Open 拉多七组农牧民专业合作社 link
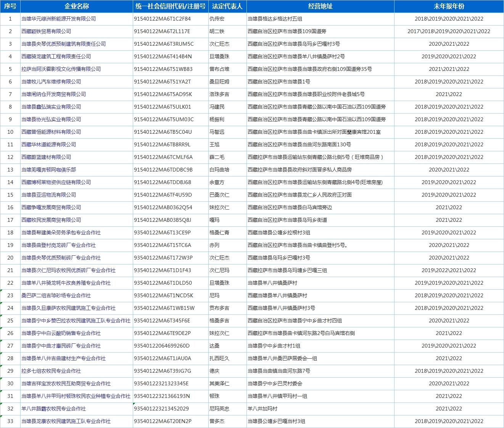 click(51, 371)
